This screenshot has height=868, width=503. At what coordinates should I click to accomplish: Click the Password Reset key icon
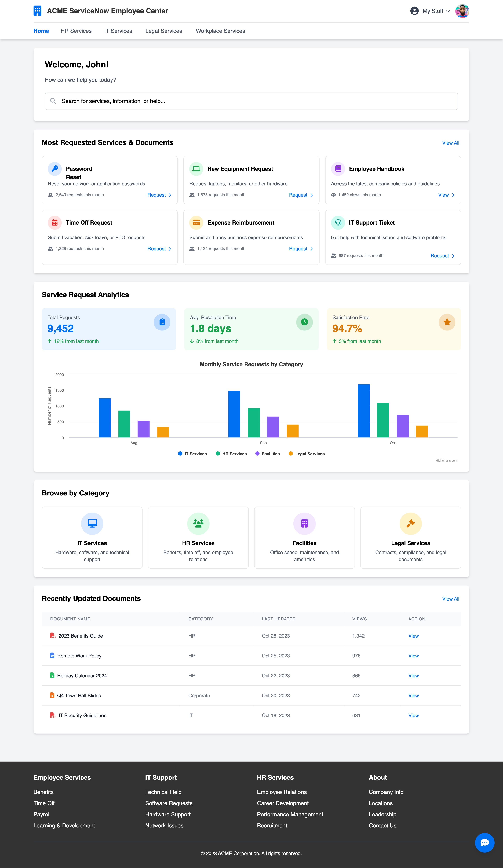(x=54, y=169)
